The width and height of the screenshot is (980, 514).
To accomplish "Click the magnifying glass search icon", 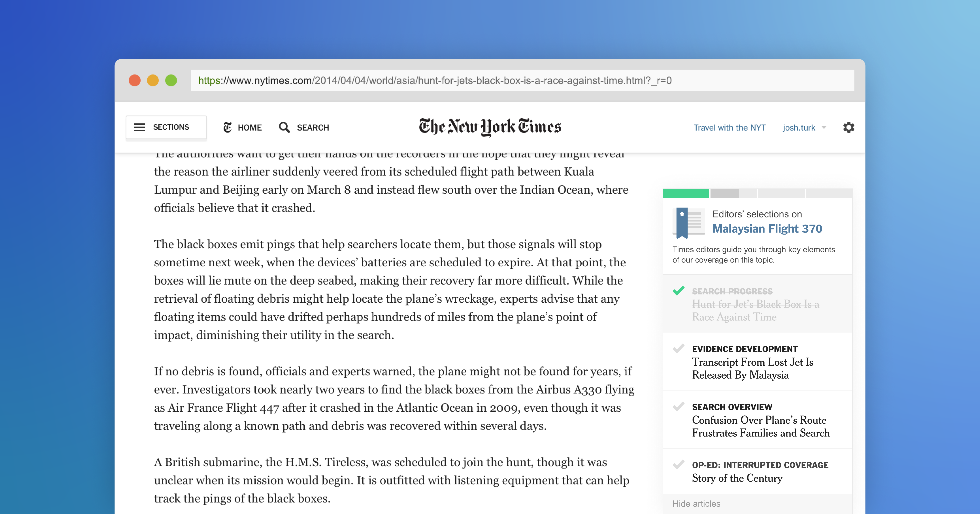I will point(284,127).
